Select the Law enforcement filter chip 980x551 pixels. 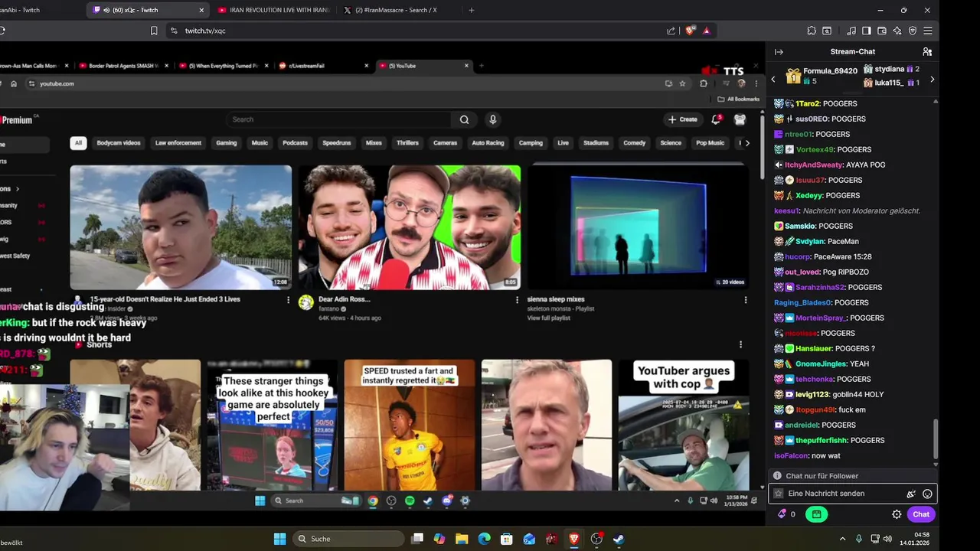pyautogui.click(x=178, y=143)
